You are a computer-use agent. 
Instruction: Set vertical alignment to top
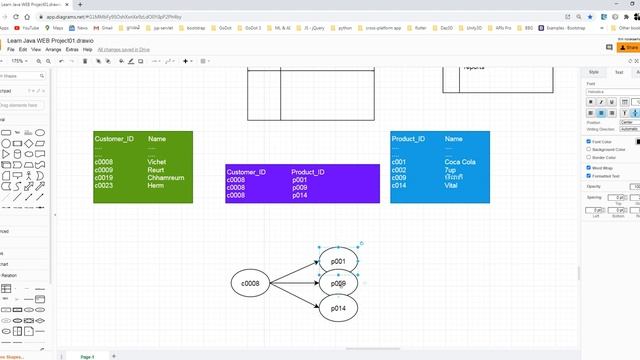624,113
